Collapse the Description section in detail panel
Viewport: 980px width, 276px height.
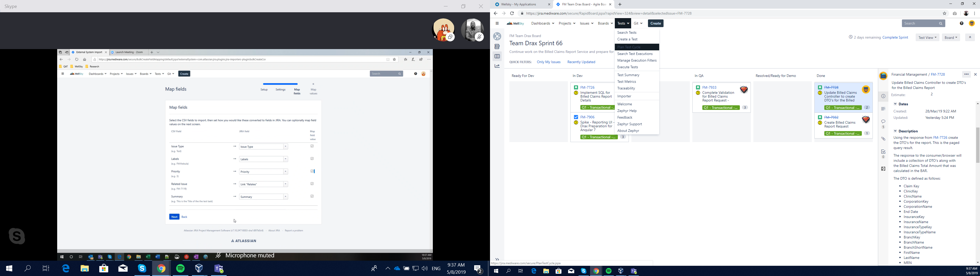tap(896, 131)
